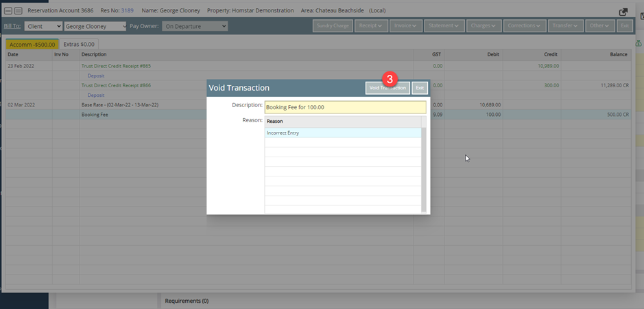Click the Void Transaction button
The width and height of the screenshot is (644, 309).
[387, 88]
